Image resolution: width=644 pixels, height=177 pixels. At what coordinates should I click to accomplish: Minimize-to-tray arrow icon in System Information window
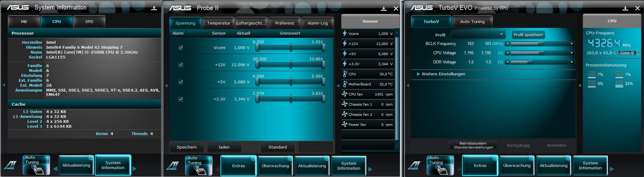pos(154,8)
